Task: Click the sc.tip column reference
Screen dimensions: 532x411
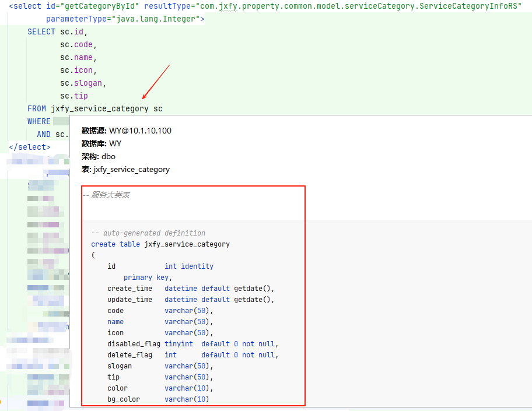Action: pos(73,95)
